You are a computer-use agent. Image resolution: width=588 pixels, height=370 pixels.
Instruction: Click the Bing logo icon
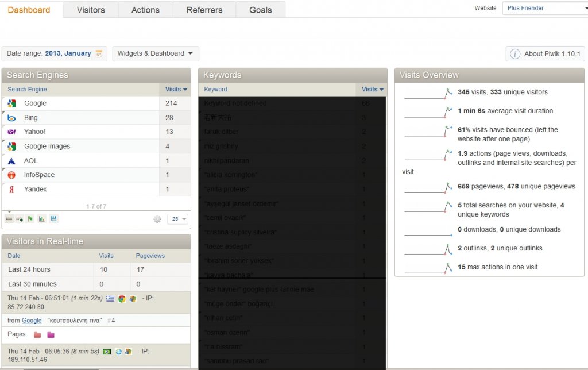[x=11, y=118]
